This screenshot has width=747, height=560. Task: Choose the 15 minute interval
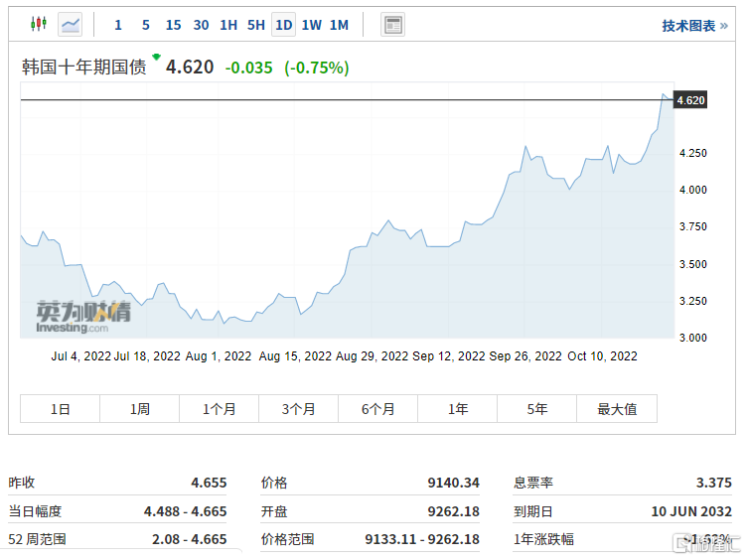click(174, 25)
